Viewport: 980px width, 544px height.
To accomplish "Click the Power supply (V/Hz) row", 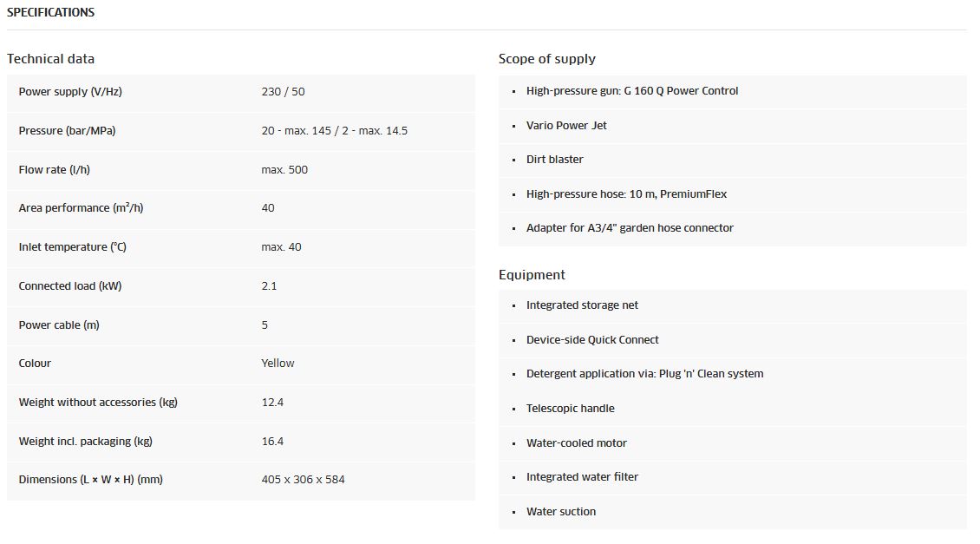I will [240, 92].
